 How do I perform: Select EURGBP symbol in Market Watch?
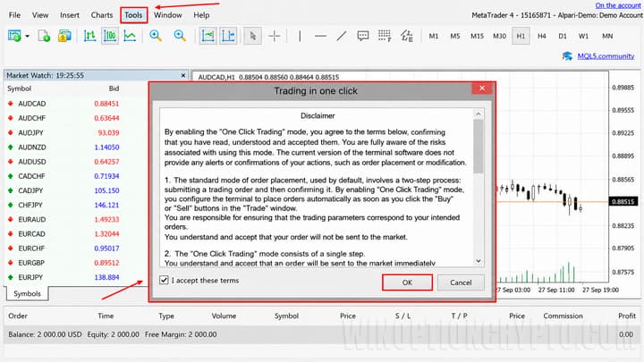click(31, 263)
